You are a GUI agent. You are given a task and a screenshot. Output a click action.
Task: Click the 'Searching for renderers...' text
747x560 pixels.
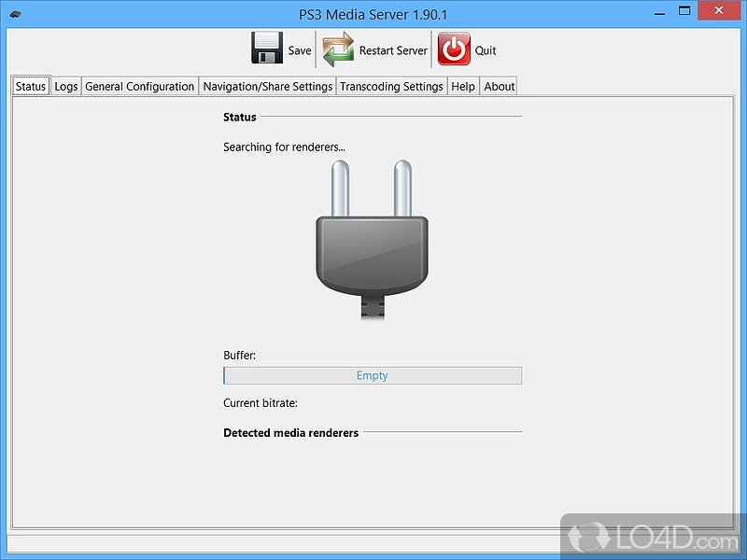pos(284,147)
